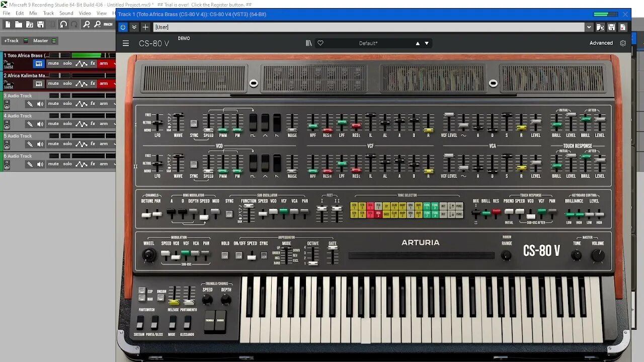Toggle the SUSTAIN footswitch

140,323
